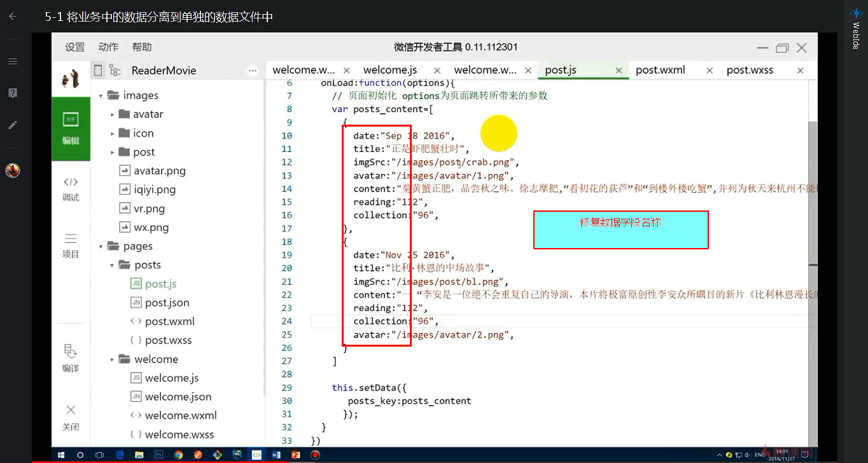Image resolution: width=868 pixels, height=463 pixels.
Task: Open welcome.wxml in the file tree
Action: click(181, 416)
